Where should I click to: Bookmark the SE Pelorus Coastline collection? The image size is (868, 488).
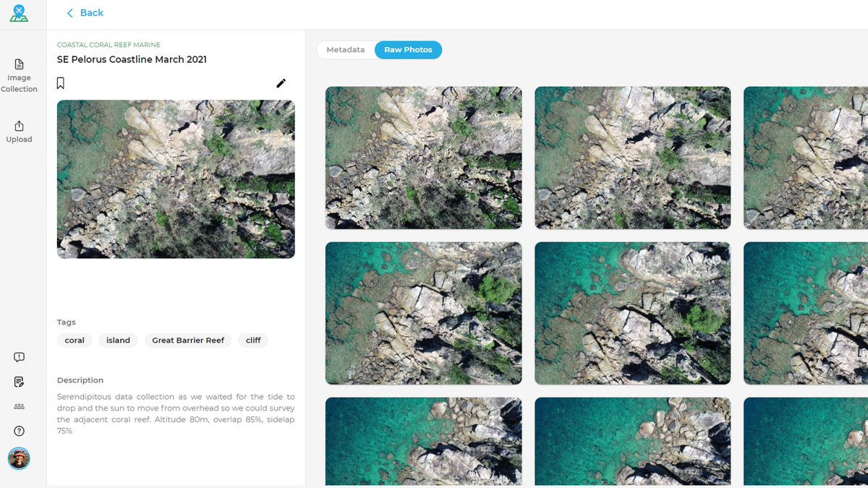pyautogui.click(x=61, y=83)
